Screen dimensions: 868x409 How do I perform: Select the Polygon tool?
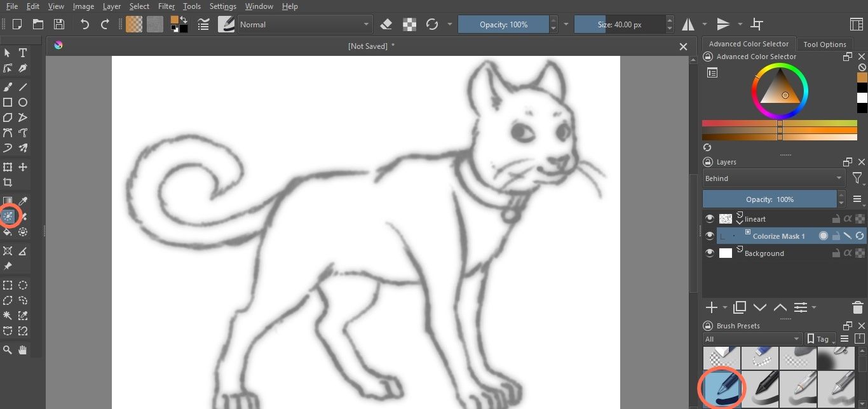8,117
